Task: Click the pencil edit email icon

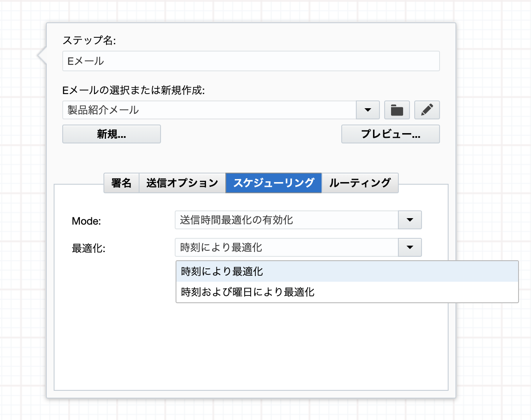Action: click(426, 110)
